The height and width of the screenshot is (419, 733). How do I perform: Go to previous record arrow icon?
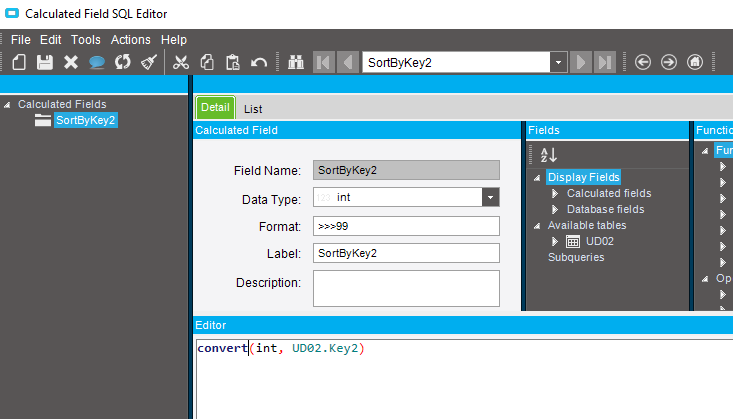click(348, 62)
